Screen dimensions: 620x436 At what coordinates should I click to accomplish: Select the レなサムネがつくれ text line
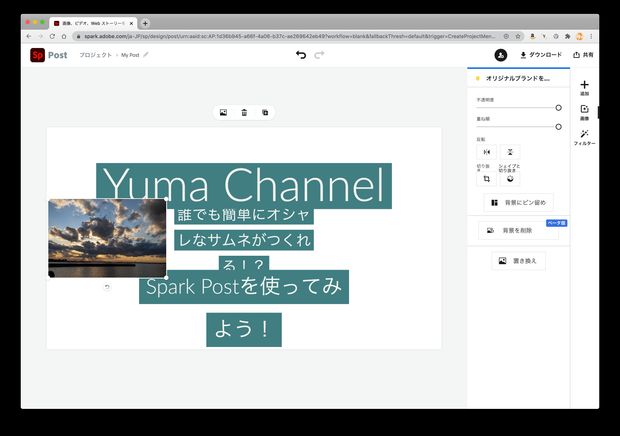tap(244, 240)
